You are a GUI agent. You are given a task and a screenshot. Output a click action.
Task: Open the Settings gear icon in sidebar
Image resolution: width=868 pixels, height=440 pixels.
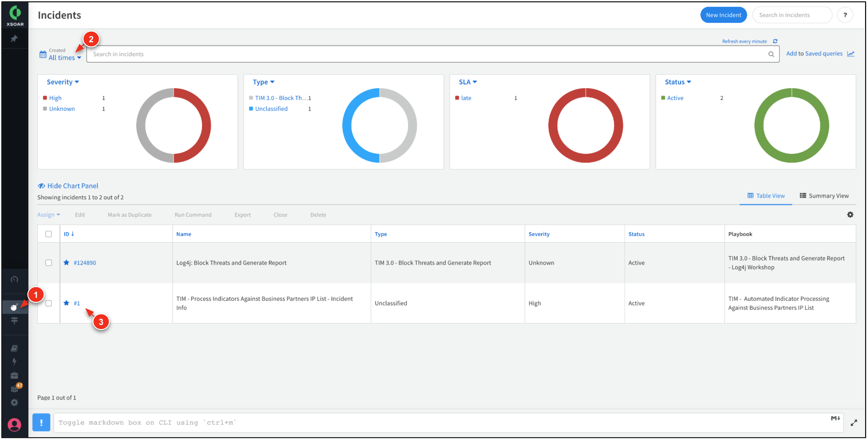point(14,402)
